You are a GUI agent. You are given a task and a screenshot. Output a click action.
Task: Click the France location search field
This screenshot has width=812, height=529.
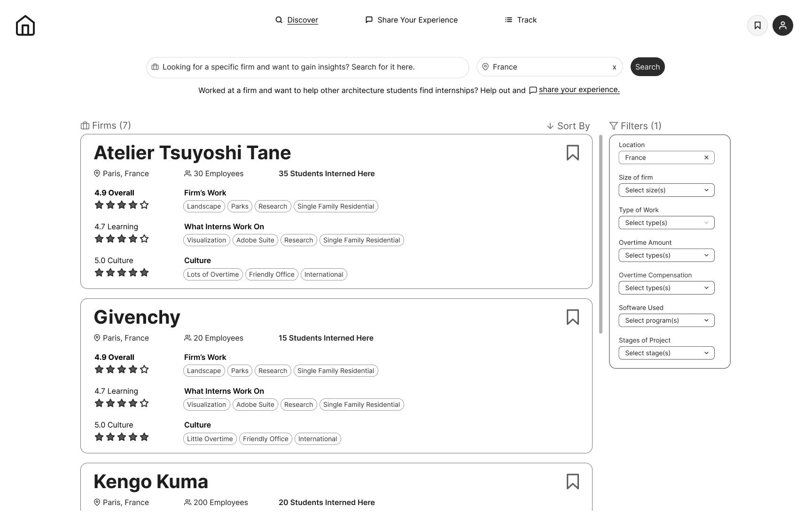click(549, 67)
